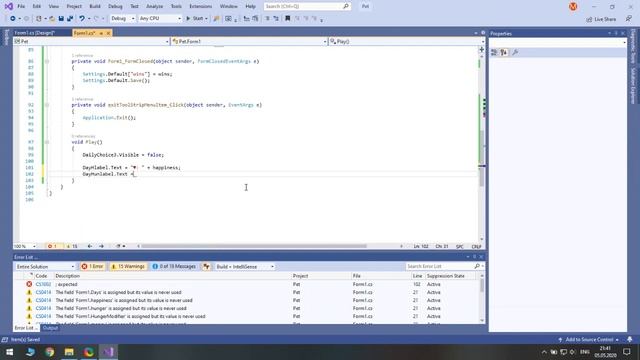The image size is (640, 360).
Task: Click the editor split-window plus icon
Action: click(x=482, y=49)
